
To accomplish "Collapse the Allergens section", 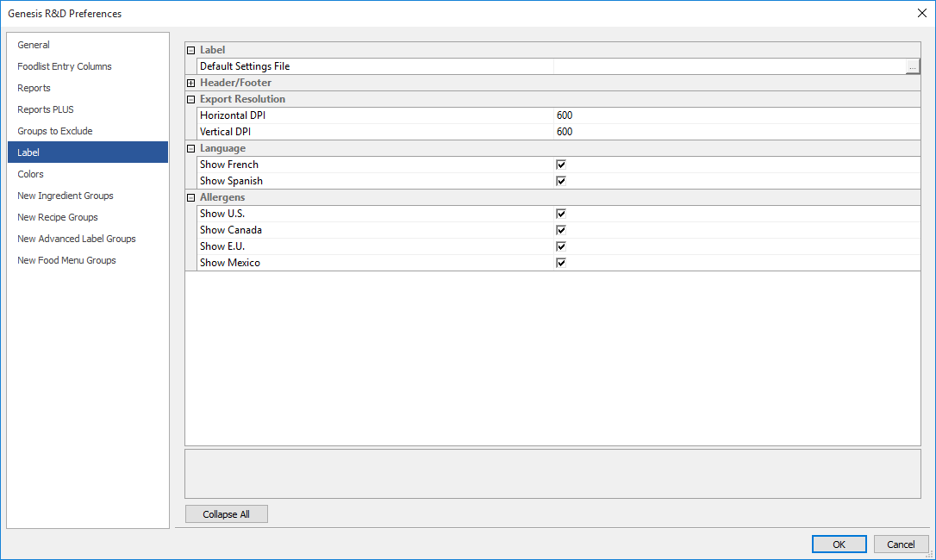I will coord(191,197).
